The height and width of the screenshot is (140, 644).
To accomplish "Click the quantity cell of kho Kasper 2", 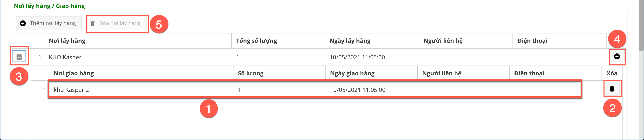I will 239,90.
